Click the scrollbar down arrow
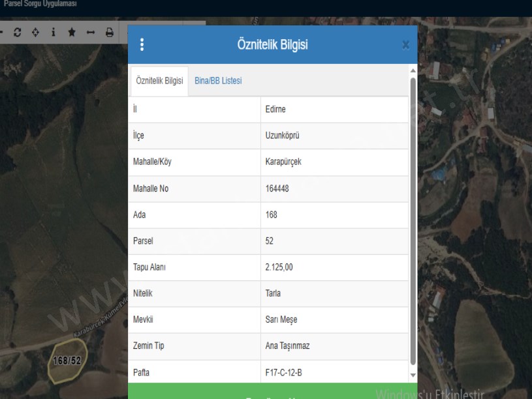This screenshot has width=532, height=399. click(412, 376)
